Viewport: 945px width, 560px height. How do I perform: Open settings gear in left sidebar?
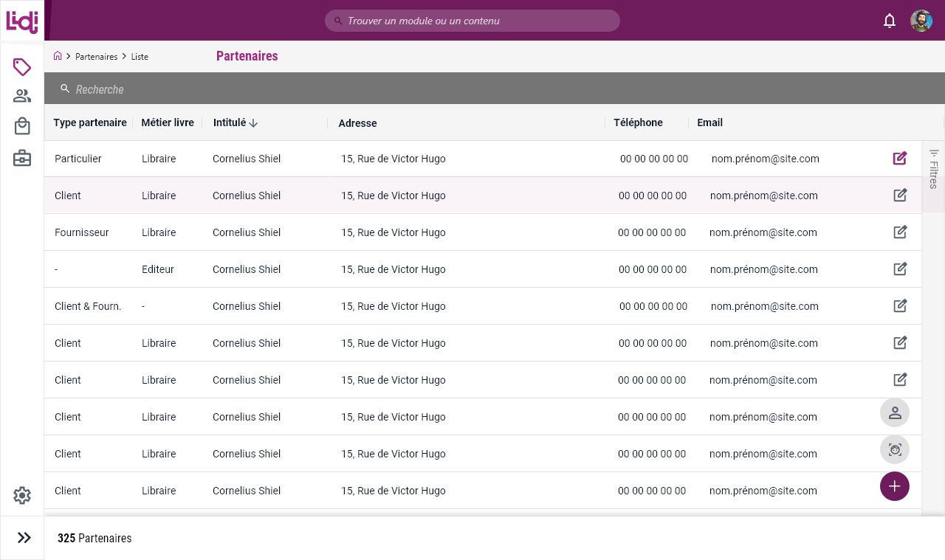pyautogui.click(x=22, y=495)
